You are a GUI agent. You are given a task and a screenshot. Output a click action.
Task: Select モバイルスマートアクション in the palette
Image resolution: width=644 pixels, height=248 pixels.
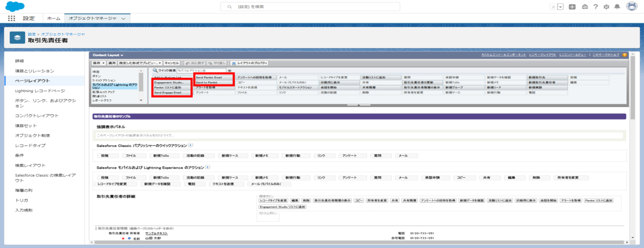point(297,87)
